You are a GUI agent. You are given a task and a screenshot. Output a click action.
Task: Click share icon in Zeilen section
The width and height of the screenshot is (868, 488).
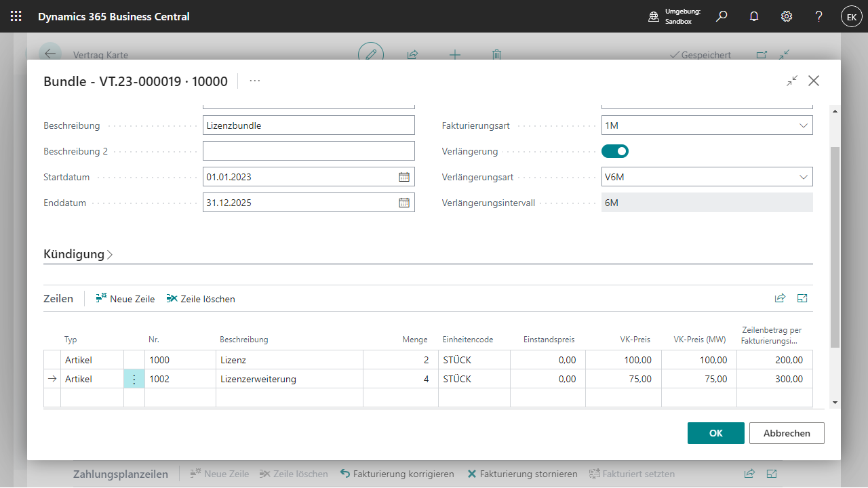point(780,298)
